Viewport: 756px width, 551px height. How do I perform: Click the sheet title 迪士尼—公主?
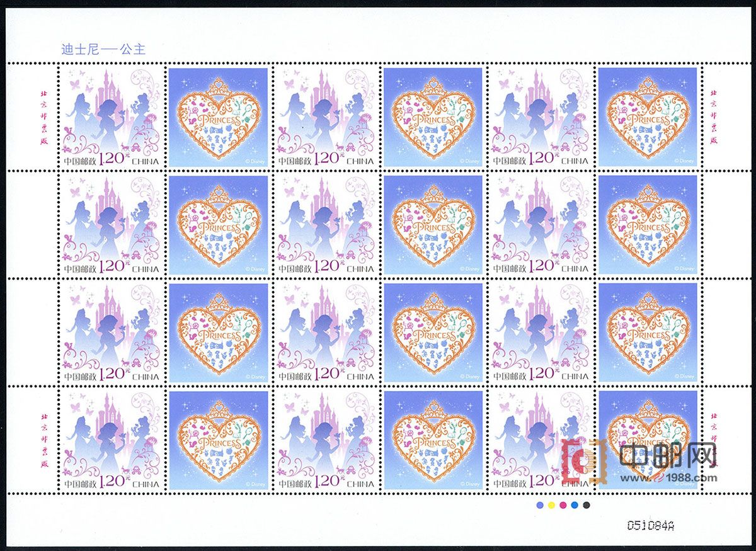103,49
